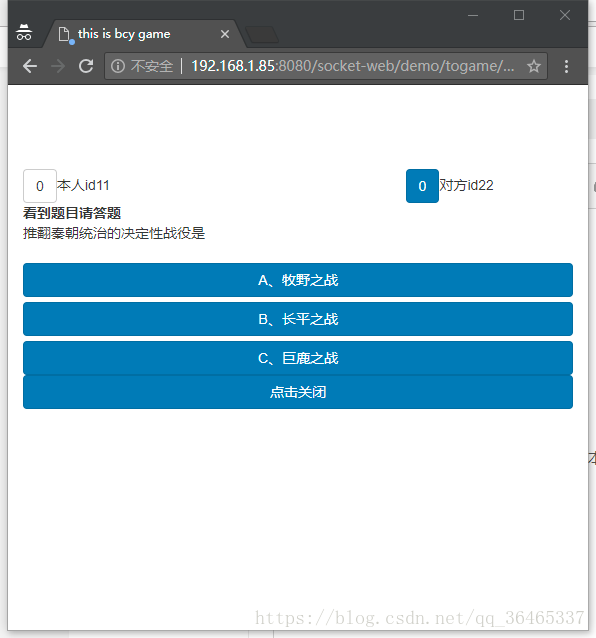The image size is (596, 638).
Task: Click the 不安全 security label
Action: [x=152, y=66]
